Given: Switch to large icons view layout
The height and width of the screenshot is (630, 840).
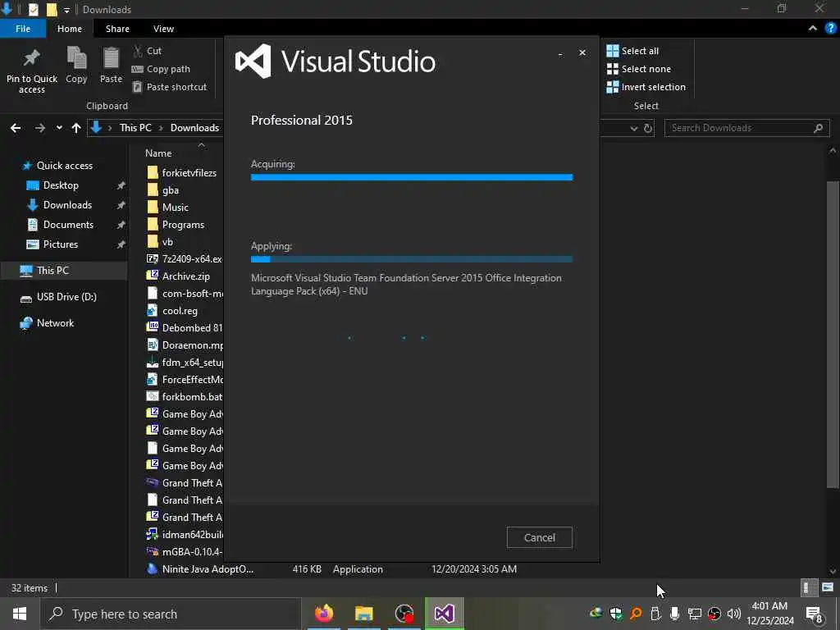Looking at the screenshot, I should click(828, 587).
